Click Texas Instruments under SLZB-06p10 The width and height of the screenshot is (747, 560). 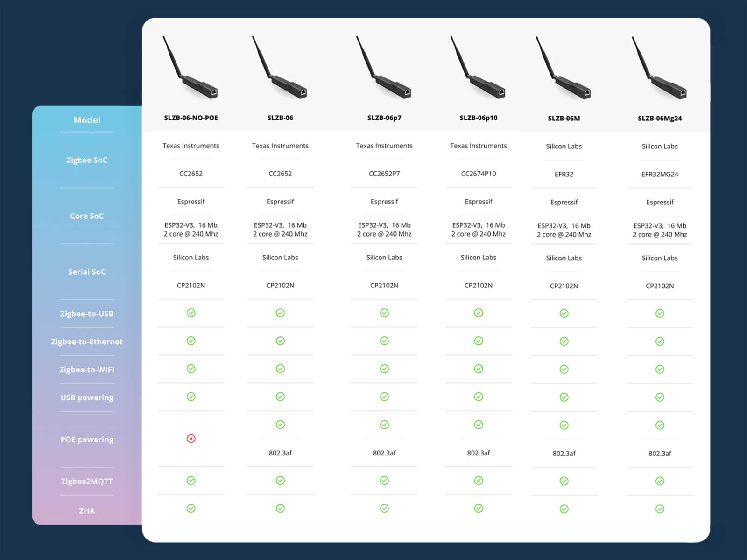tap(479, 146)
